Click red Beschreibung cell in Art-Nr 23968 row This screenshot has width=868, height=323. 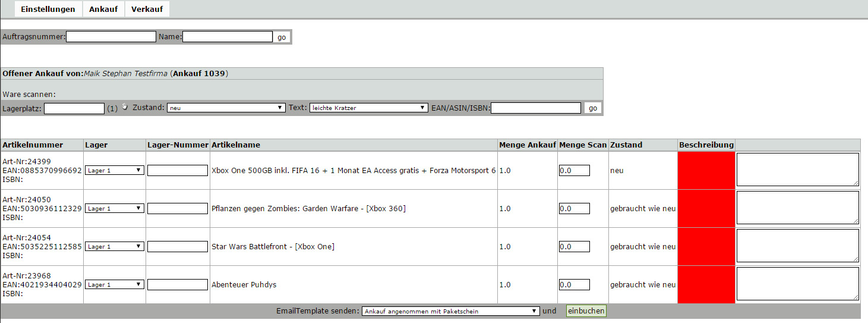pos(706,285)
